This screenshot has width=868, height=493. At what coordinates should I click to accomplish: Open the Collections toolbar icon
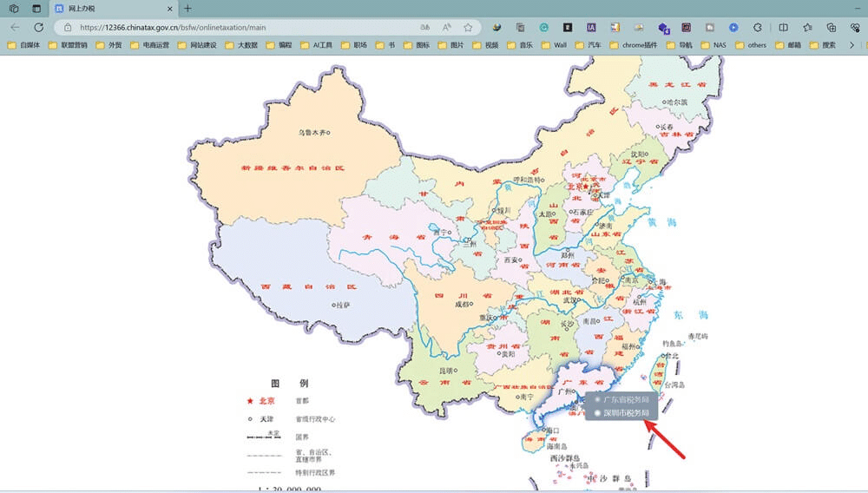(831, 27)
